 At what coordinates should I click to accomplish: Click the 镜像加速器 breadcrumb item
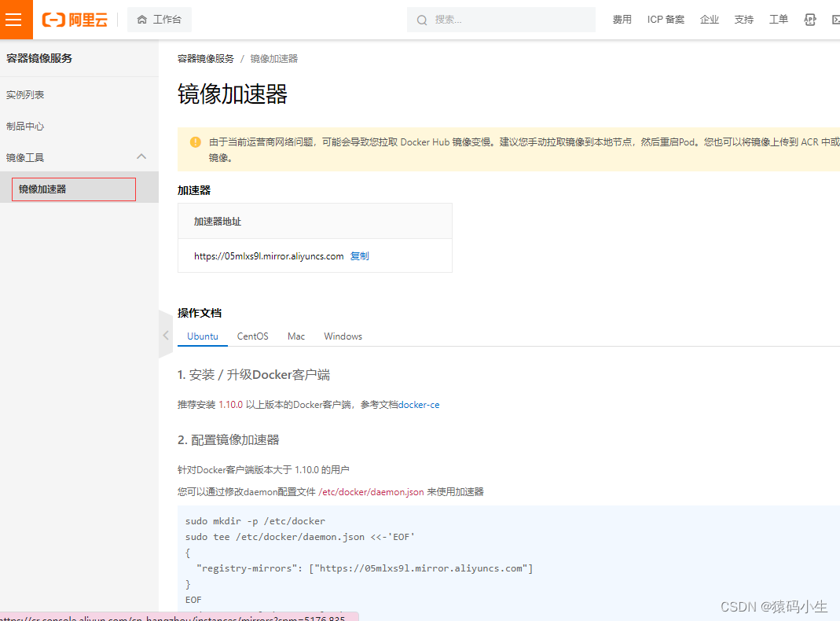click(273, 59)
